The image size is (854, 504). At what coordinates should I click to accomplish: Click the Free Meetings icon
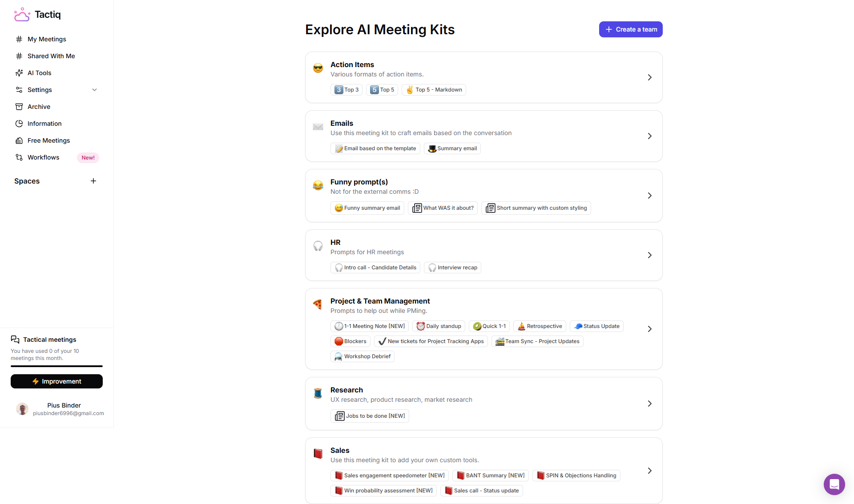point(19,140)
